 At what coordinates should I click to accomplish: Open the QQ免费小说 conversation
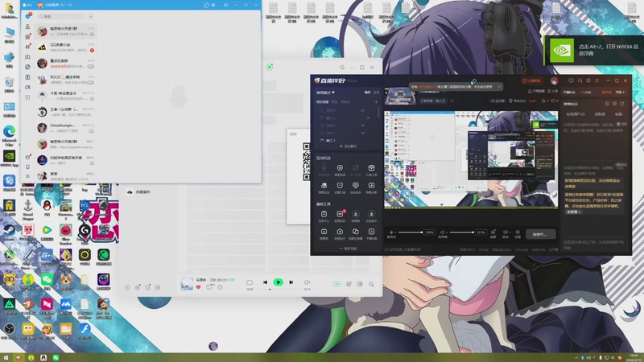pyautogui.click(x=66, y=47)
